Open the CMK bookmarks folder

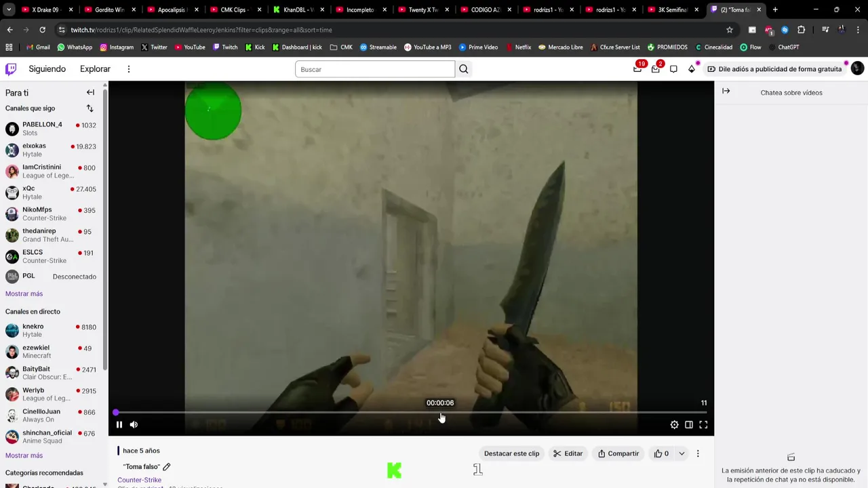[341, 47]
